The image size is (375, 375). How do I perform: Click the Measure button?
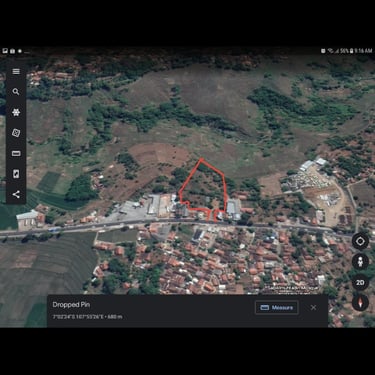coord(277,308)
